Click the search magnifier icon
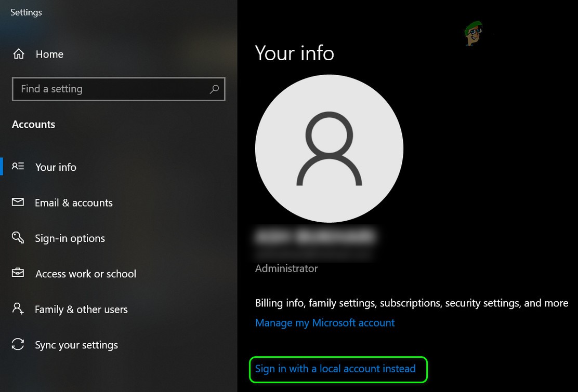578x392 pixels. tap(214, 89)
